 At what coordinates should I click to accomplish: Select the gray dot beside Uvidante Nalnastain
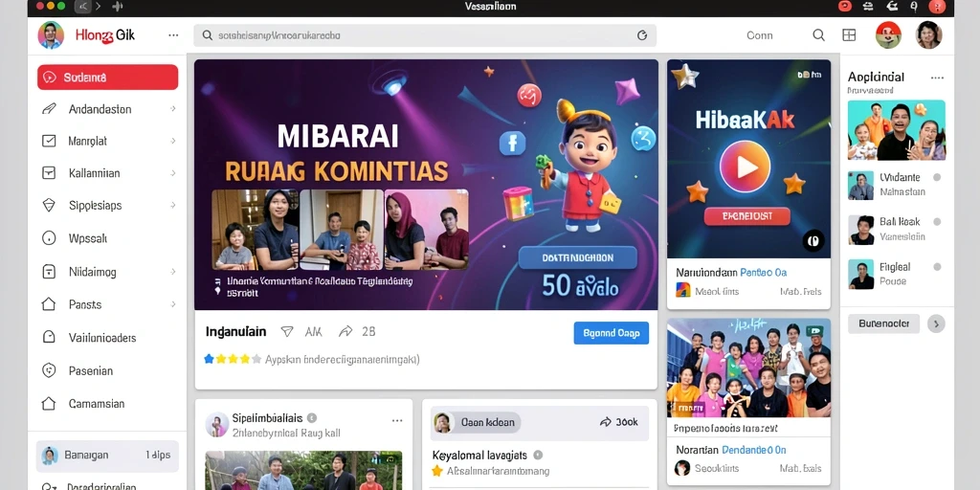937,177
